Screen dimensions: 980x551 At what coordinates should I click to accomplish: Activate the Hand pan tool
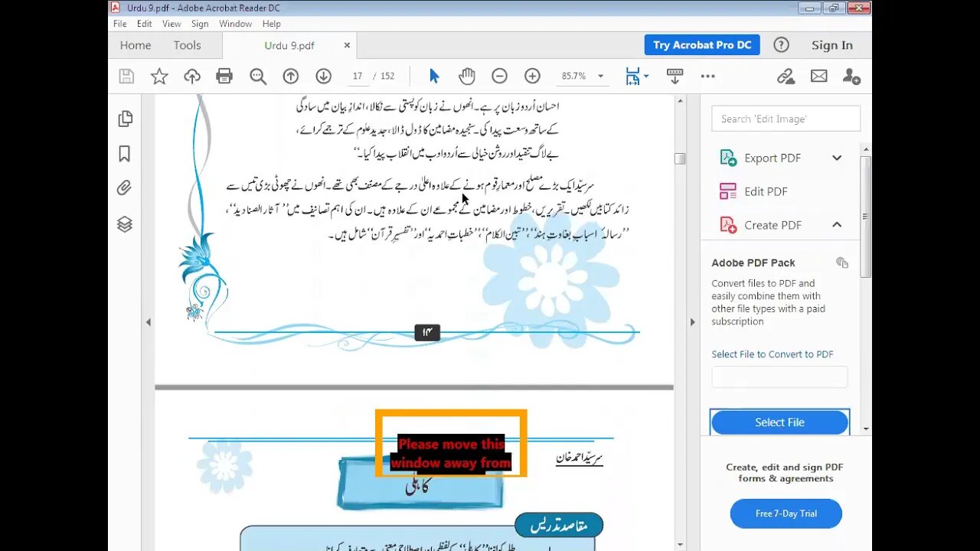pos(466,76)
